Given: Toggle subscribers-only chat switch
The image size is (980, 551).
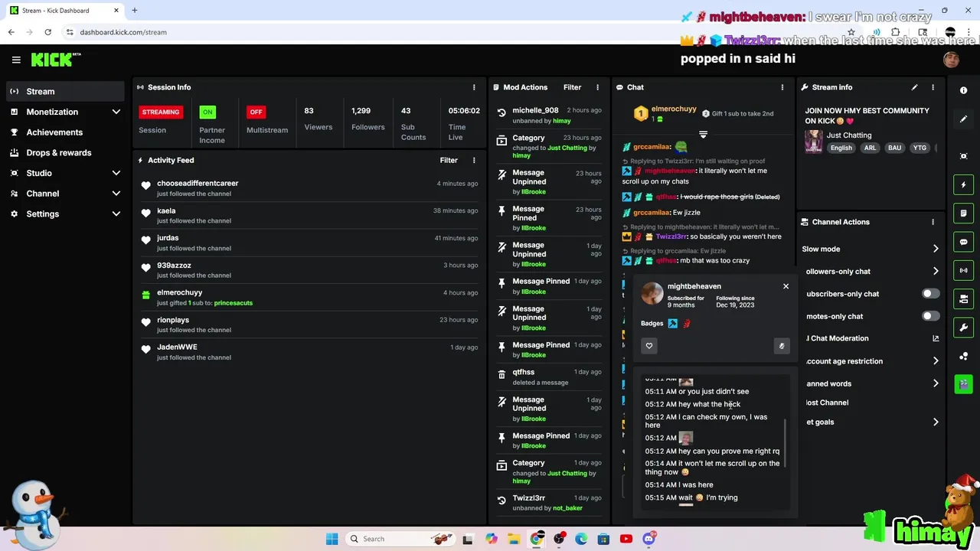Looking at the screenshot, I should coord(930,294).
